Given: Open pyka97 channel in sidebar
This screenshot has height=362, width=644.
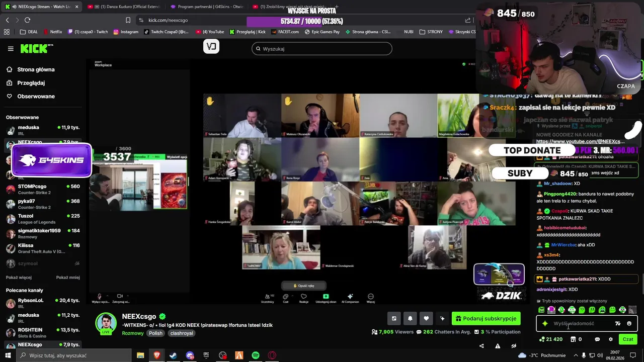Looking at the screenshot, I should [x=43, y=204].
